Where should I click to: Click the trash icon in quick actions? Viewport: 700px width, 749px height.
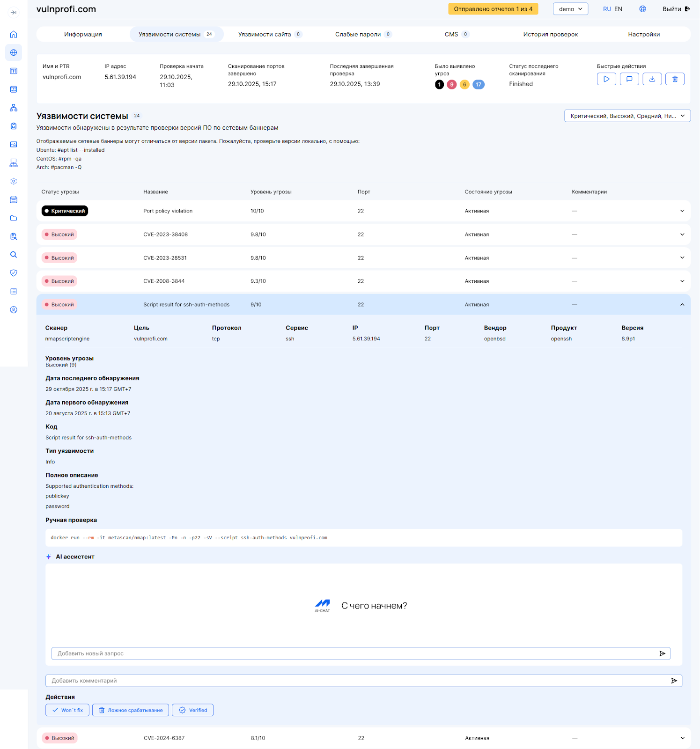pyautogui.click(x=675, y=79)
